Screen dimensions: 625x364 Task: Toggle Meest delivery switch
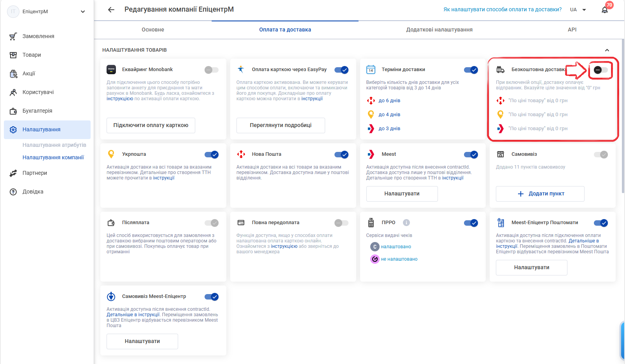click(471, 155)
